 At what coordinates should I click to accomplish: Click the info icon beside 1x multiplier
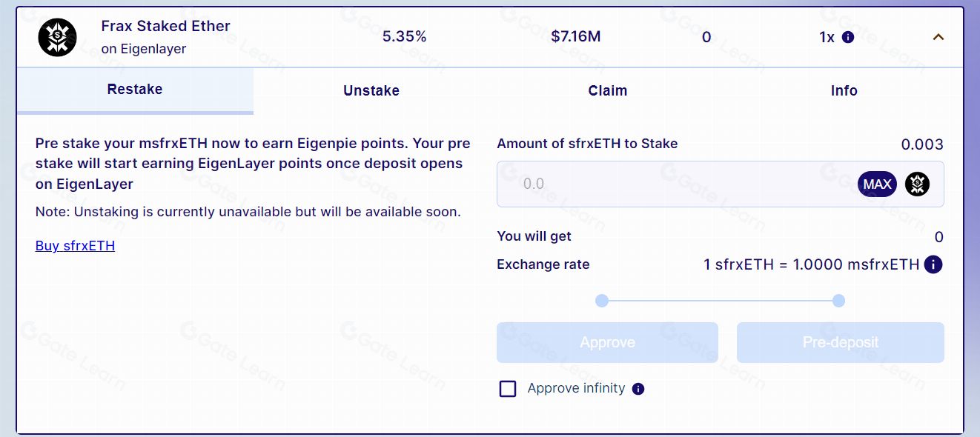[848, 36]
